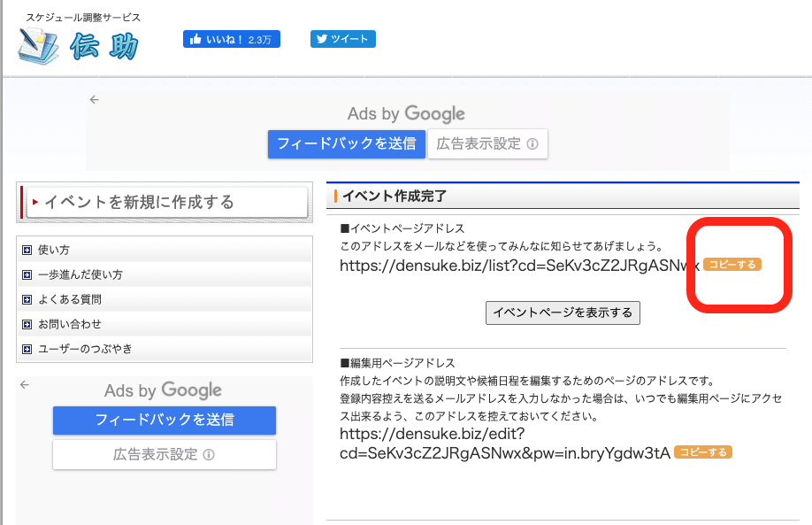The height and width of the screenshot is (525, 812).
Task: Send feedback in top ad banner
Action: click(x=347, y=144)
